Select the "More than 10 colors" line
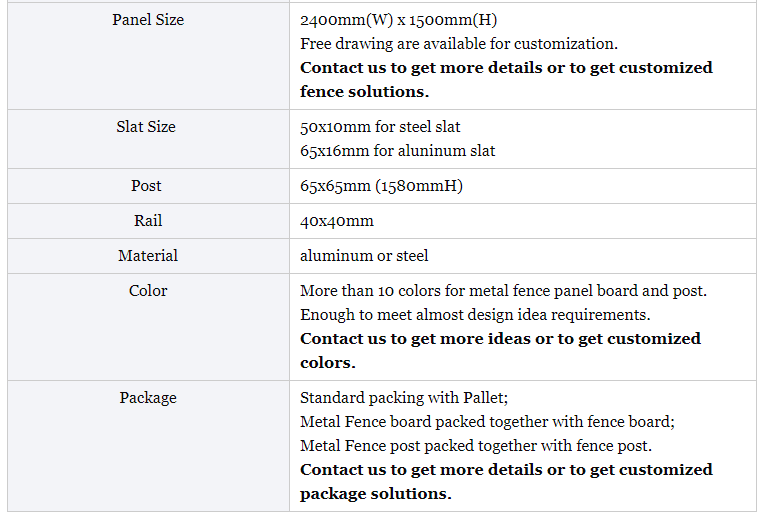The width and height of the screenshot is (761, 515). tap(503, 291)
